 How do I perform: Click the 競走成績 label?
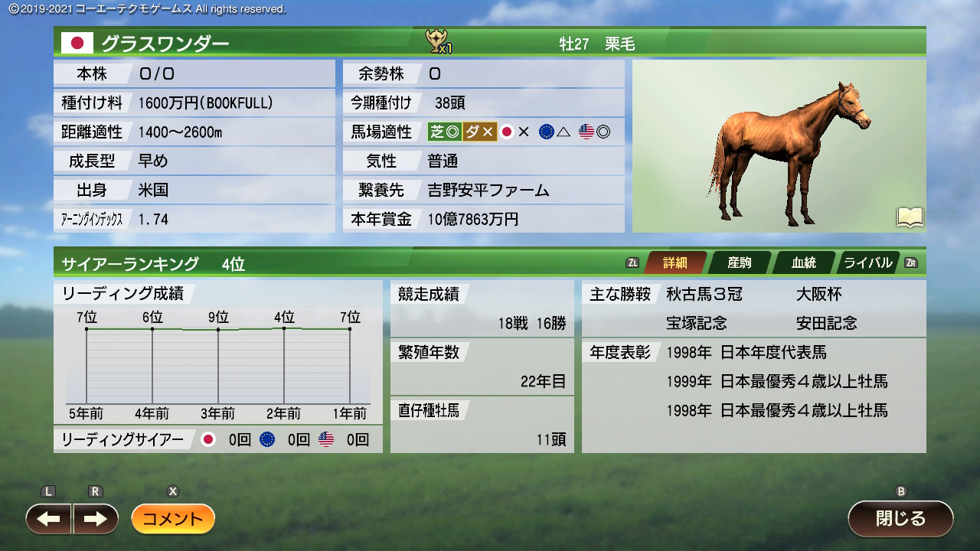[x=429, y=294]
